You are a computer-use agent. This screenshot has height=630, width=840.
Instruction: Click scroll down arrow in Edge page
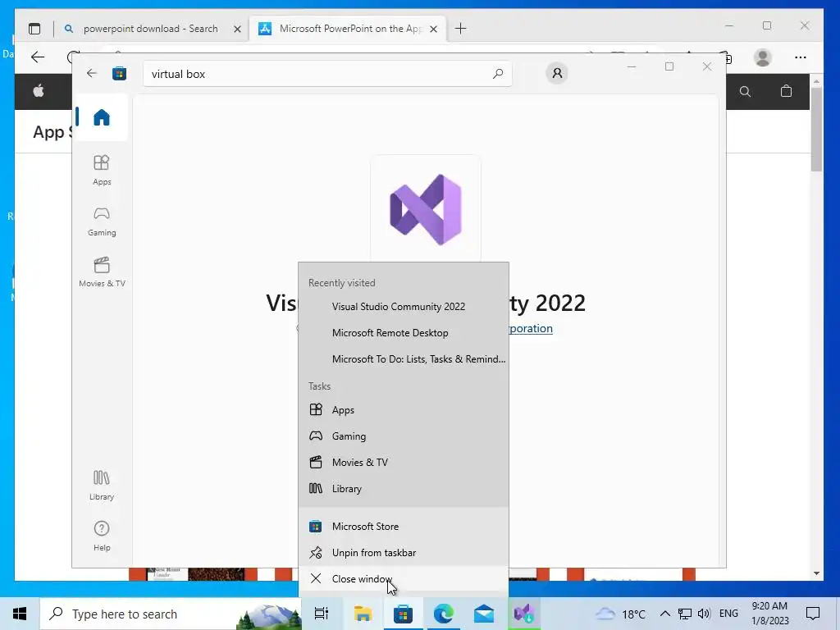coord(816,573)
